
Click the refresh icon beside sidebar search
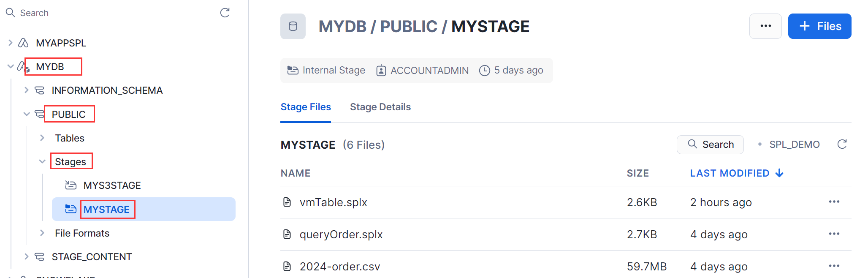(225, 13)
